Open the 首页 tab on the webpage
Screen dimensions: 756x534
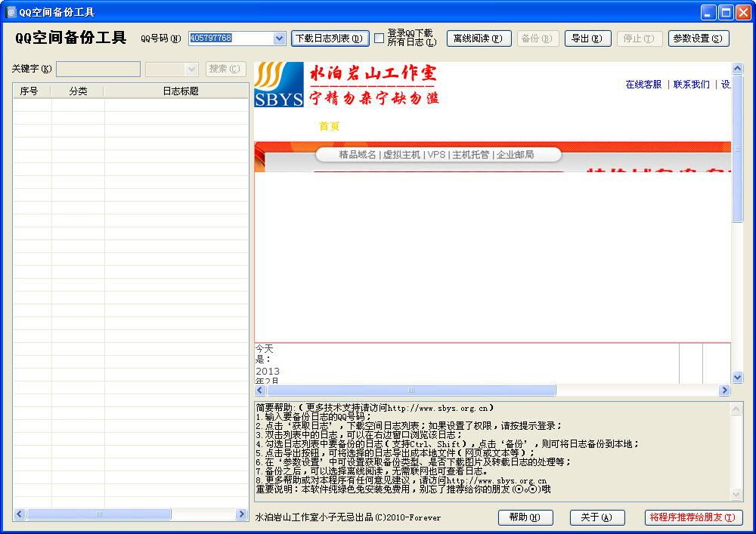click(330, 126)
